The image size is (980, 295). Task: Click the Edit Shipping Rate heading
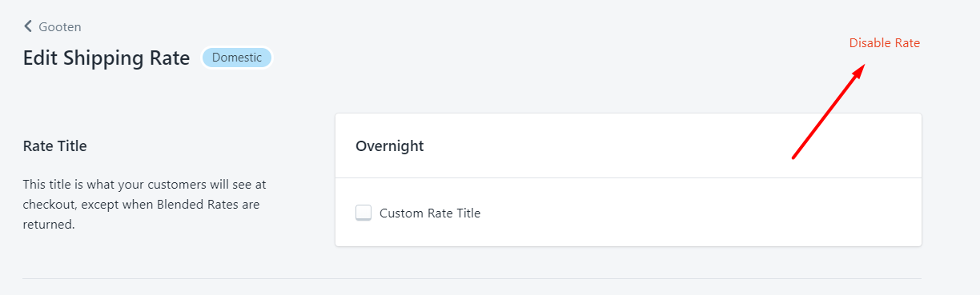click(106, 58)
